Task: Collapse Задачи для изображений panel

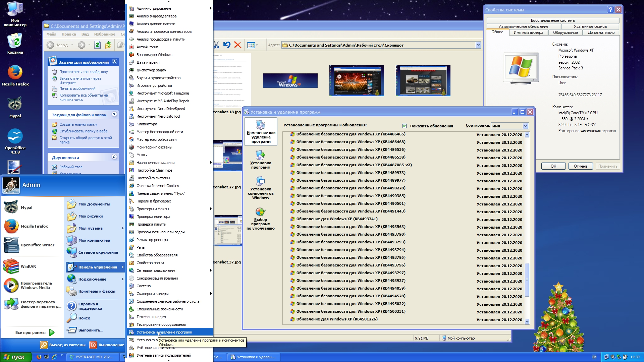Action: 115,62
